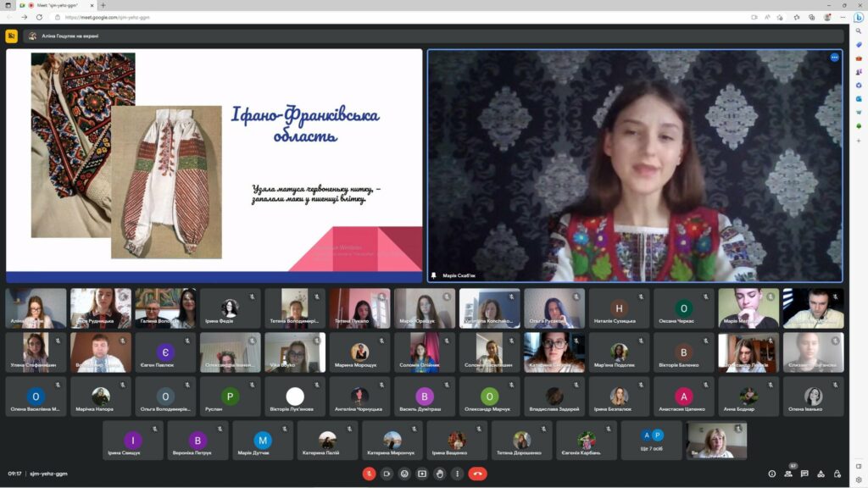Reload the page with the refresh button
The height and width of the screenshot is (488, 868).
(x=41, y=17)
